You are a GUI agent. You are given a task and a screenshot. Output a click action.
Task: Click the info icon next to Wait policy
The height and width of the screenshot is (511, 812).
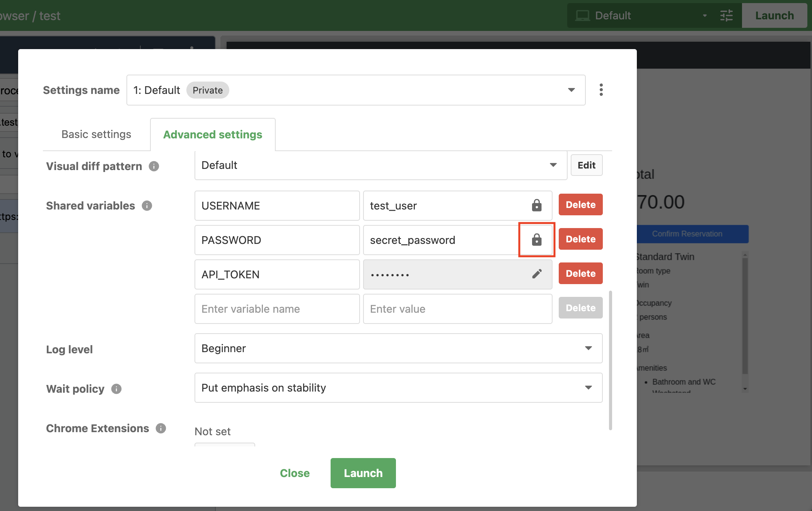tap(116, 389)
